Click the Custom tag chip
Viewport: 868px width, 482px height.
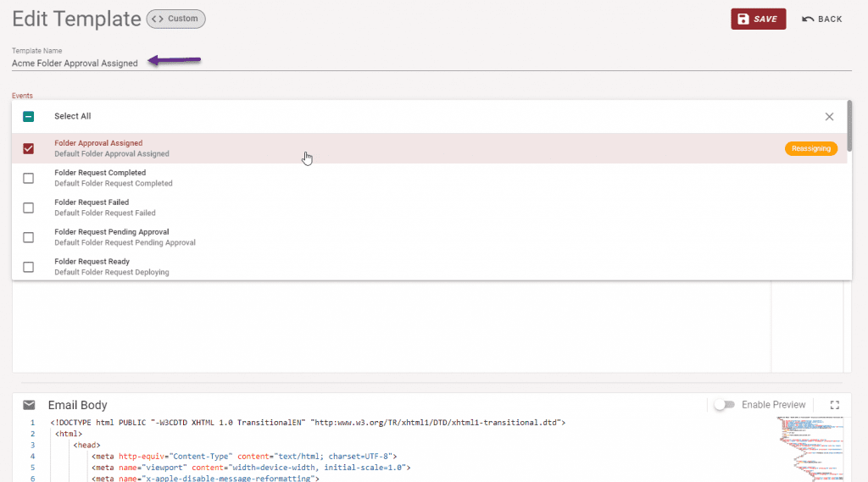175,19
